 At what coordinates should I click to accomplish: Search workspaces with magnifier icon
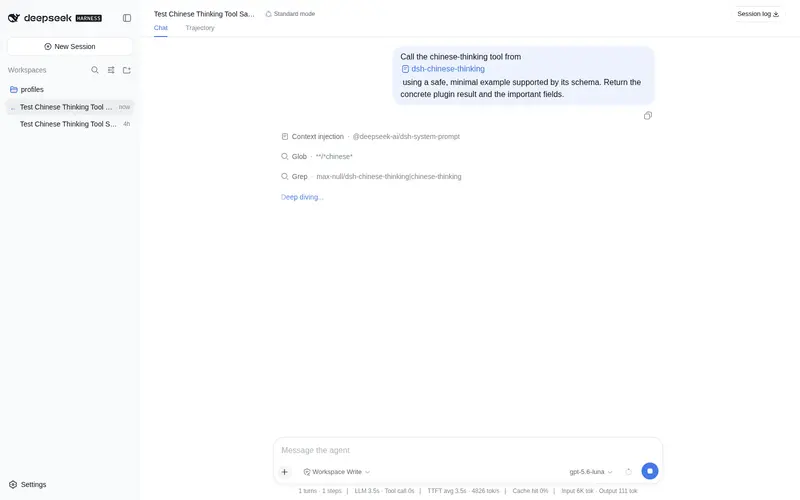(95, 70)
